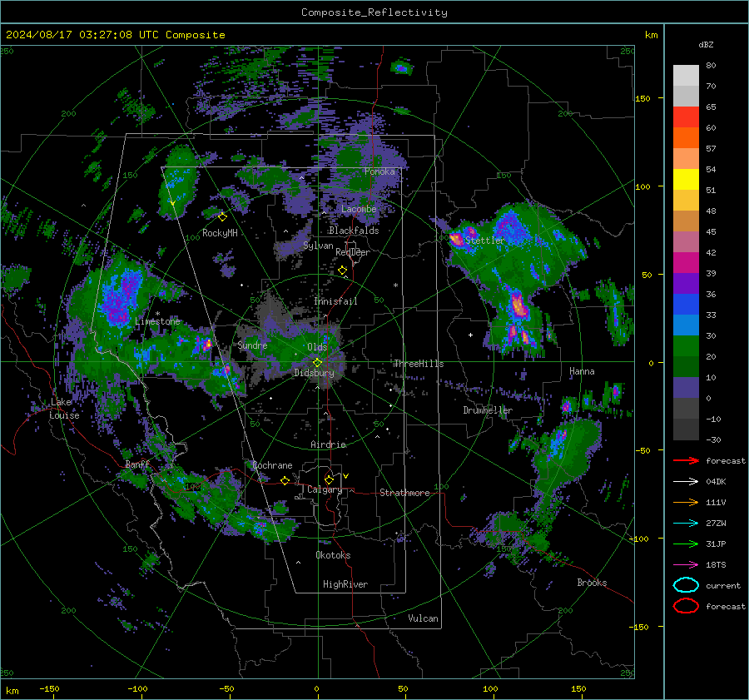Click the green storm cell northwest of RockyMH
Screen dimensions: 749x700
[178, 181]
